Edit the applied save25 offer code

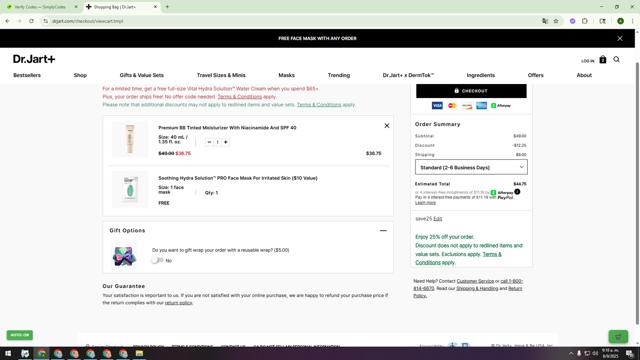(x=438, y=219)
